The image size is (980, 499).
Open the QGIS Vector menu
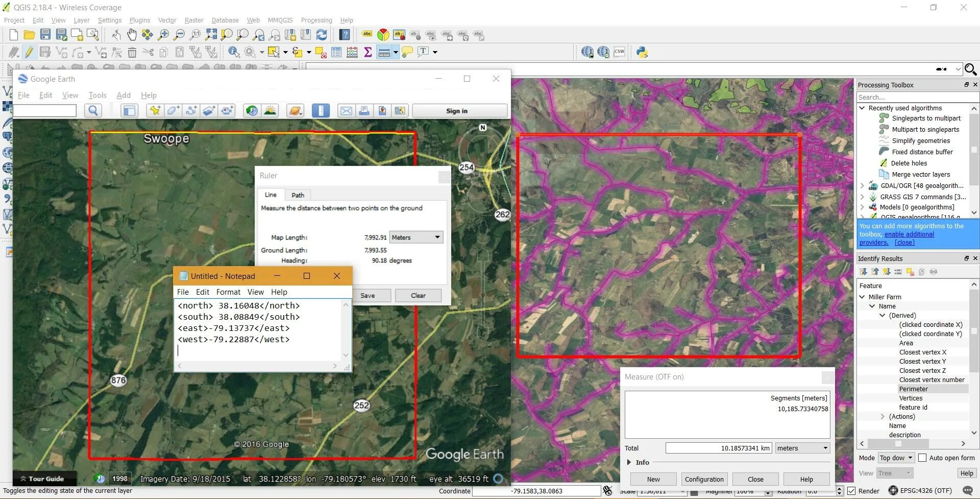(167, 20)
